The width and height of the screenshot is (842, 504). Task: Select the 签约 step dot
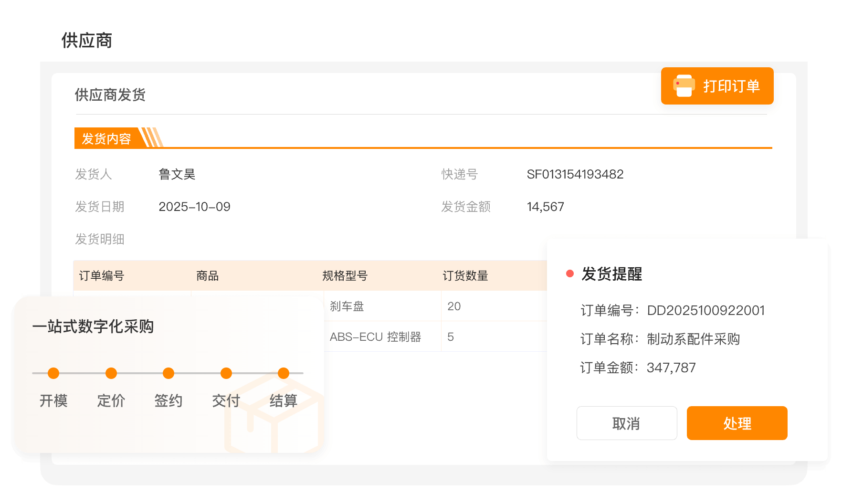pyautogui.click(x=168, y=373)
